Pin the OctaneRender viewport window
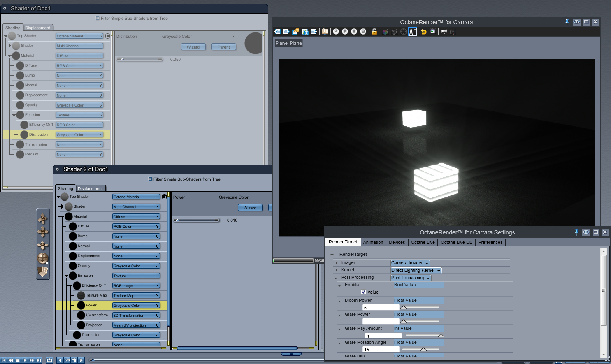Image resolution: width=611 pixels, height=364 pixels. 567,22
